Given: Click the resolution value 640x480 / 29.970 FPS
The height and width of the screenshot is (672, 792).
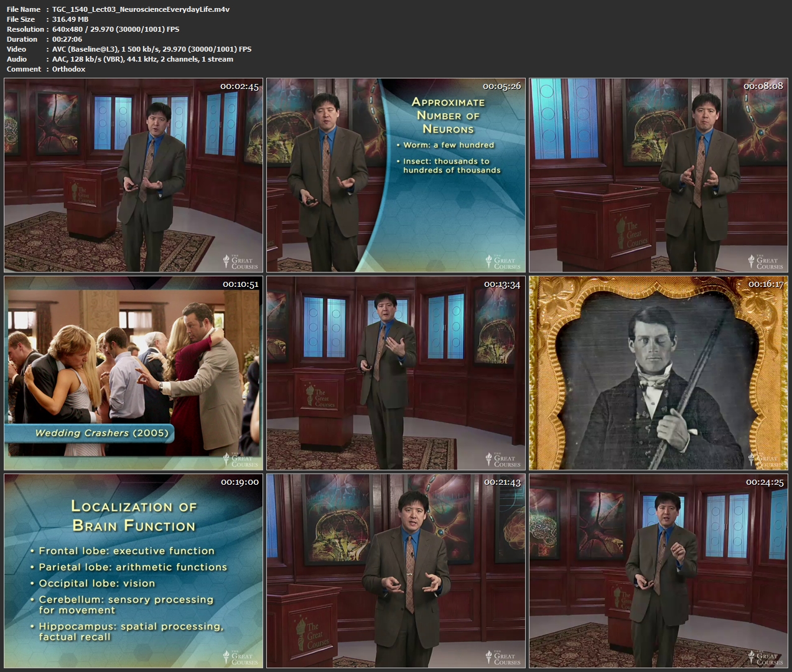Looking at the screenshot, I should pos(116,29).
